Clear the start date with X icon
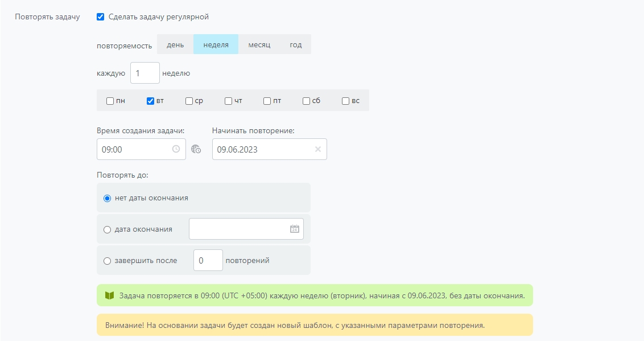This screenshot has width=644, height=341. click(x=318, y=149)
